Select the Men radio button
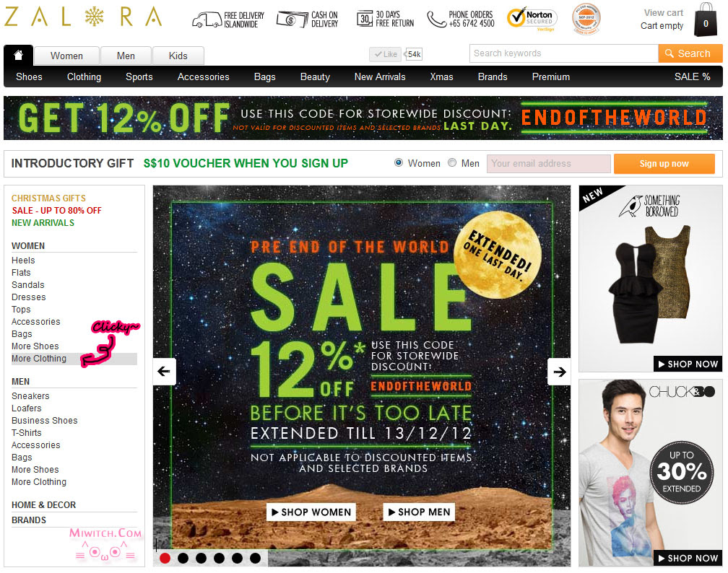Screen dimensions: 728x573 [452, 163]
